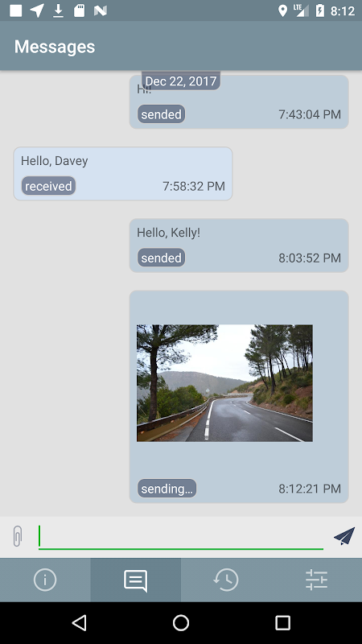Tap the Android home button

[x=181, y=622]
